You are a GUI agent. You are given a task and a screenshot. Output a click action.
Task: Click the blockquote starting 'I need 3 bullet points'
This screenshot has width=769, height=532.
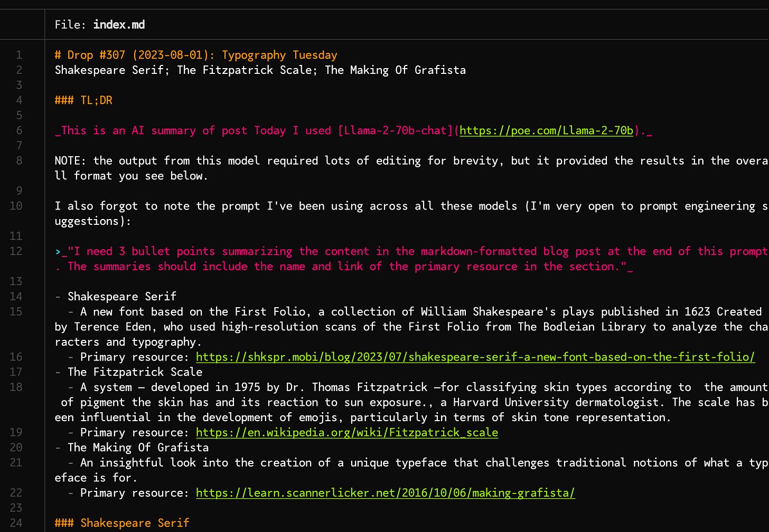tap(411, 259)
